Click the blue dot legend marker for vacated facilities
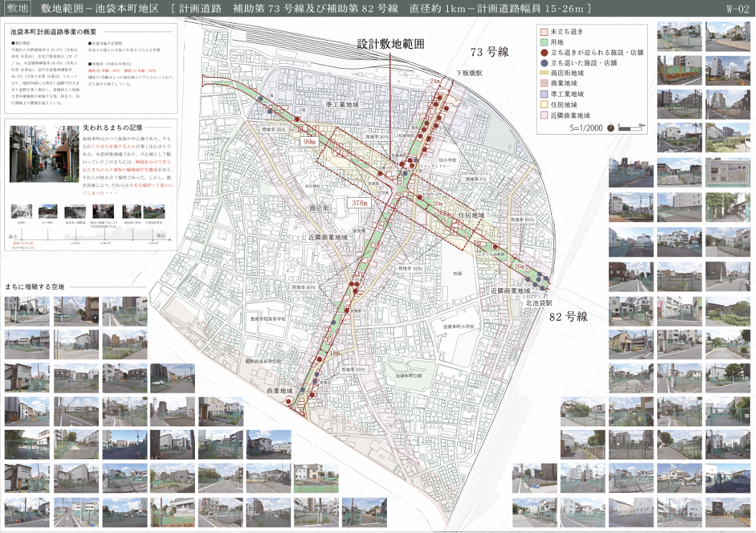This screenshot has width=756, height=533. tap(544, 63)
